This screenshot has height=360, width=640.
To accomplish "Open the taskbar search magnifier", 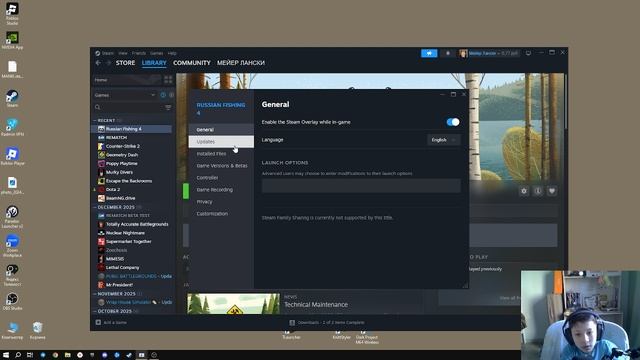I will pyautogui.click(x=18, y=355).
